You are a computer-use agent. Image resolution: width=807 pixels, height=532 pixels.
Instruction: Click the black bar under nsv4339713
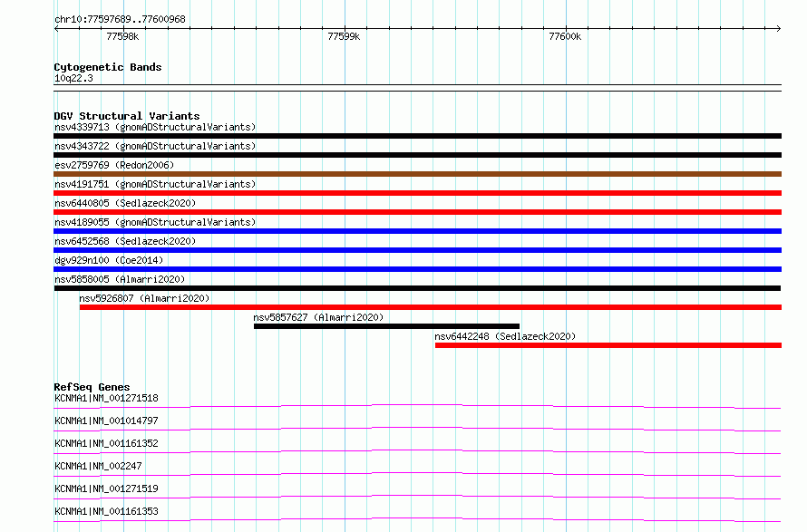pos(417,136)
